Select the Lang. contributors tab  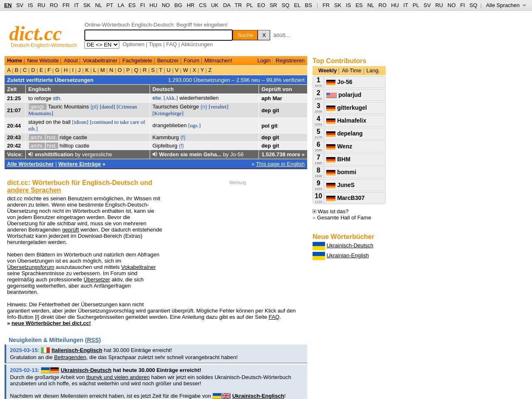pyautogui.click(x=373, y=71)
